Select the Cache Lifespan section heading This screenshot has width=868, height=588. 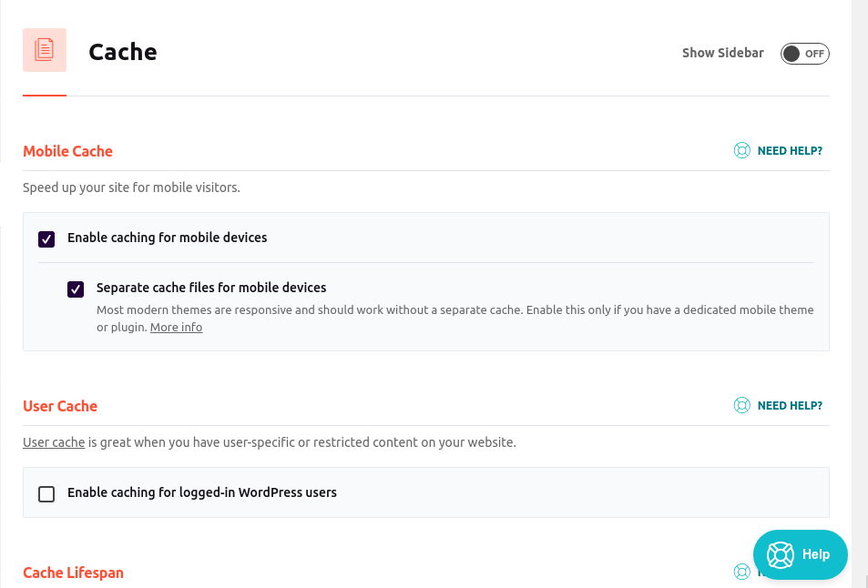click(x=73, y=573)
